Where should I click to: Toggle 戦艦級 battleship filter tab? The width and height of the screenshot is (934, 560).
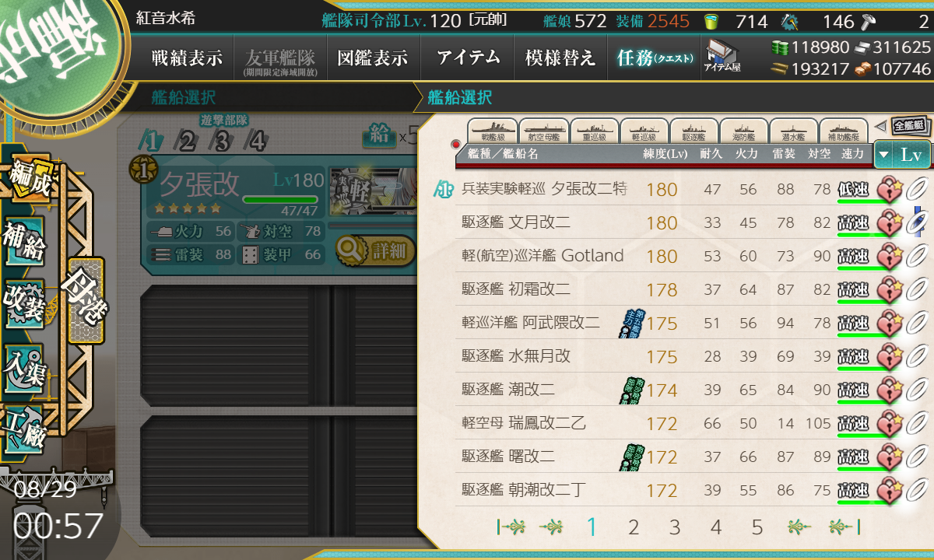point(492,130)
